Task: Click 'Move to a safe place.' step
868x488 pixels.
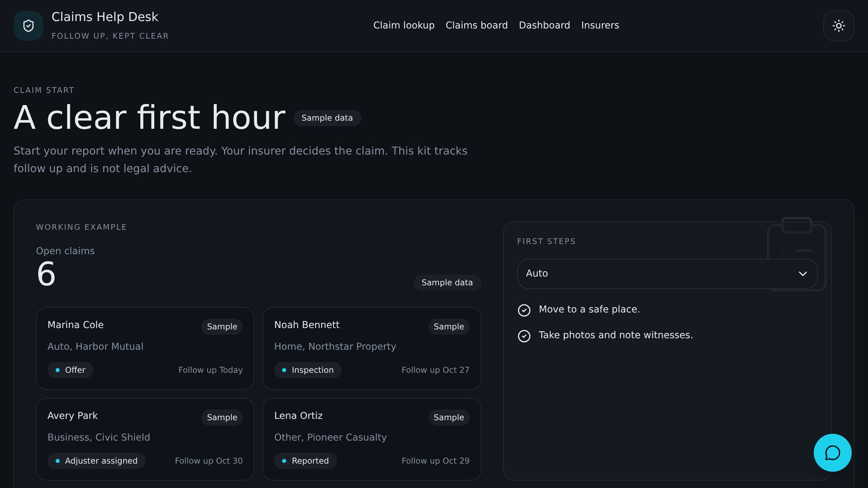Action: click(589, 309)
